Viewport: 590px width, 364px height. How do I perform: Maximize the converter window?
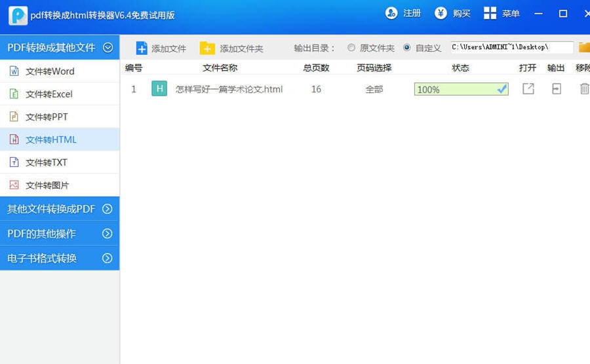[563, 14]
